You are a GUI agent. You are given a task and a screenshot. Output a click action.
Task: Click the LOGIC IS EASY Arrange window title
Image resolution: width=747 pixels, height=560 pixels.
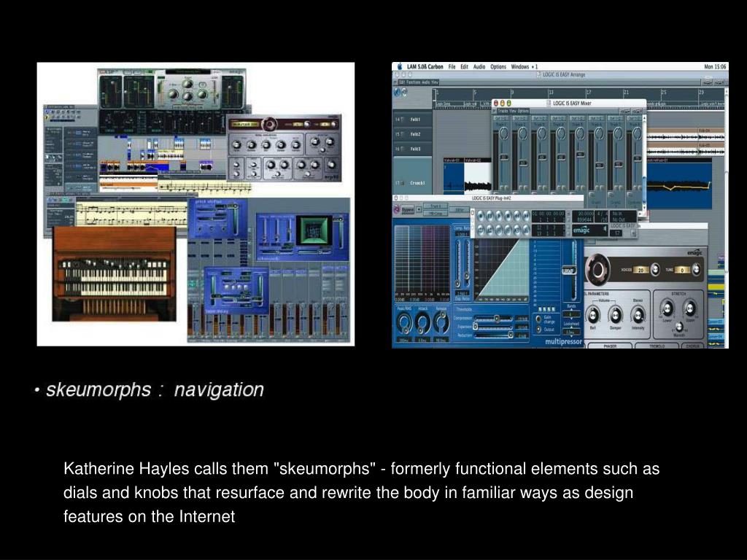[564, 75]
